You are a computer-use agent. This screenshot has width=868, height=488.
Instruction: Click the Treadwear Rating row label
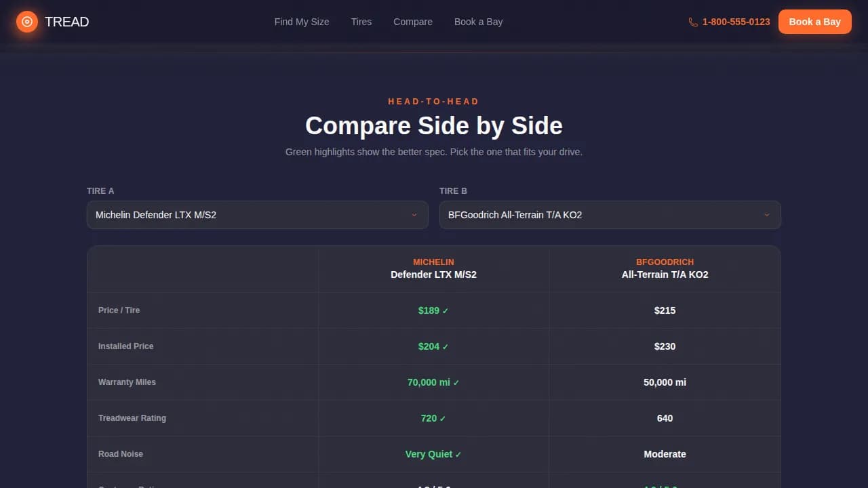(x=132, y=418)
